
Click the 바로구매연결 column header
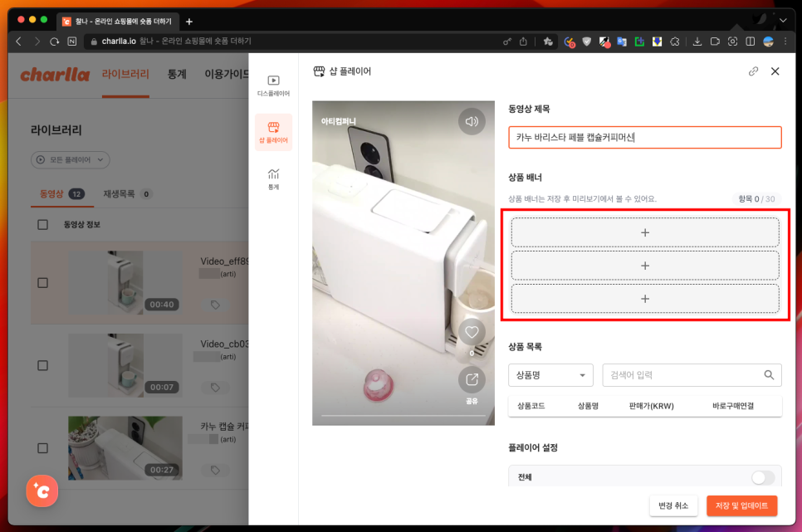click(733, 406)
